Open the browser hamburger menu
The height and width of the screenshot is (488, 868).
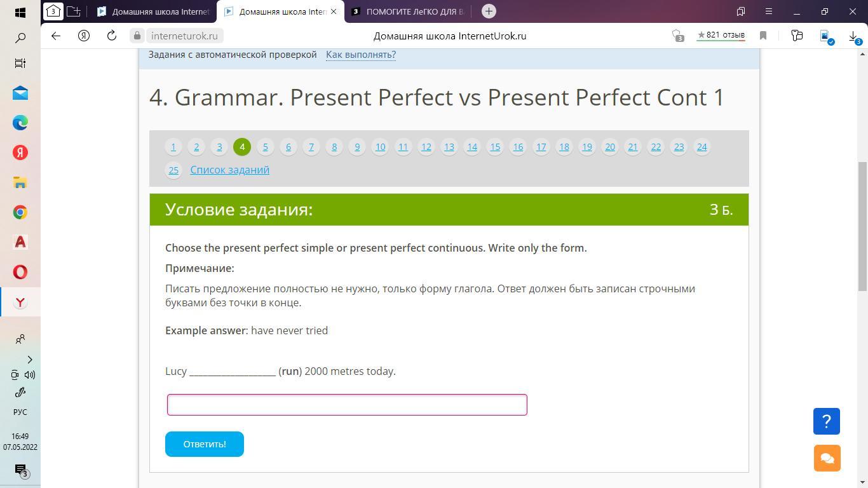click(x=768, y=11)
